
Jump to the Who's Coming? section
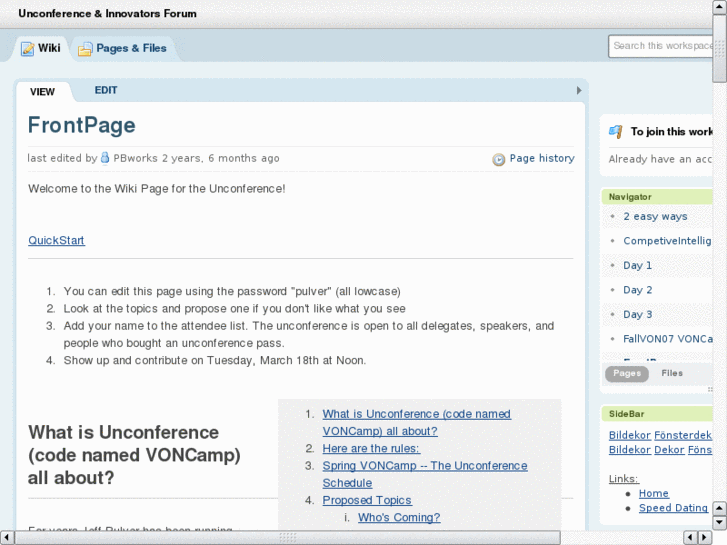398,517
